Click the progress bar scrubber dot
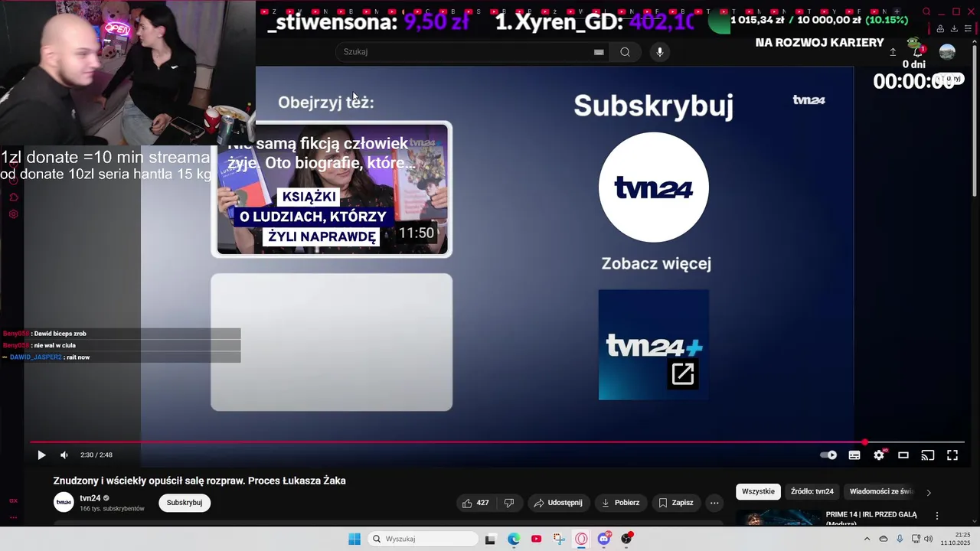Screen dimensions: 980x551 [865, 442]
